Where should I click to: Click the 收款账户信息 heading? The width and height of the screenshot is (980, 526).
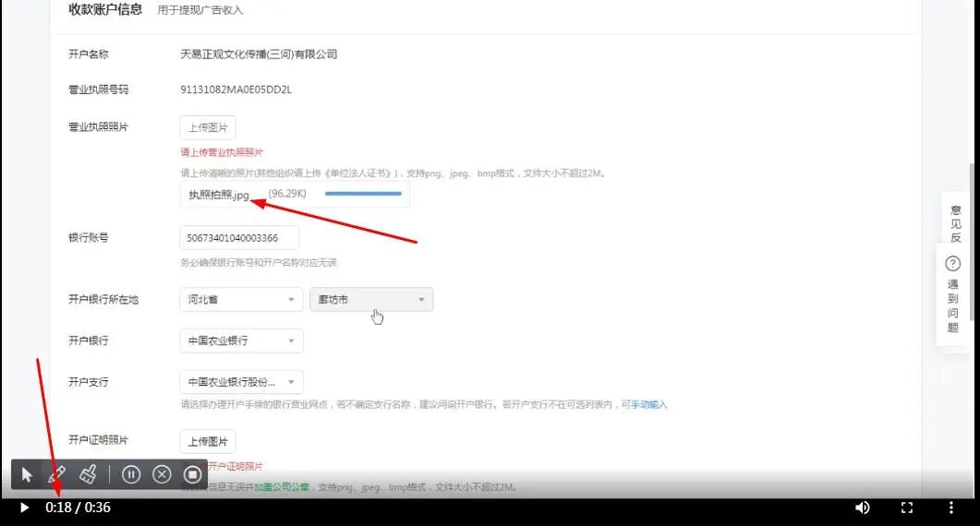click(105, 9)
